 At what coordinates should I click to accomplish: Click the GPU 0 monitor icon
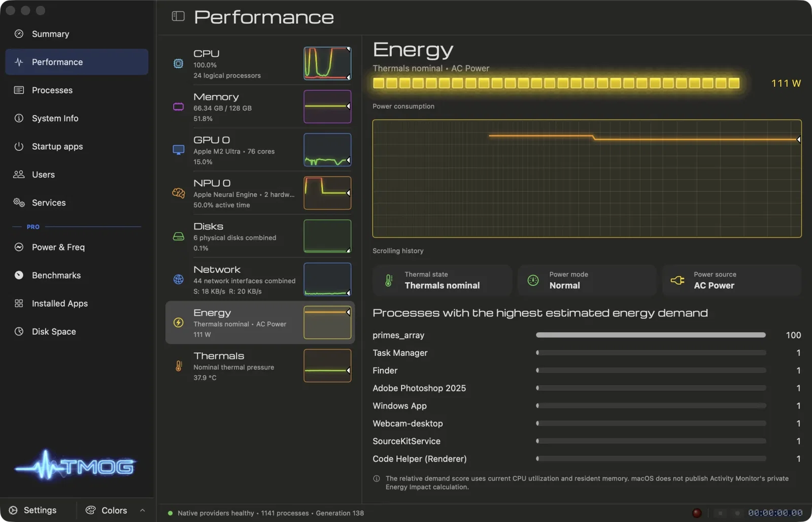pos(178,150)
